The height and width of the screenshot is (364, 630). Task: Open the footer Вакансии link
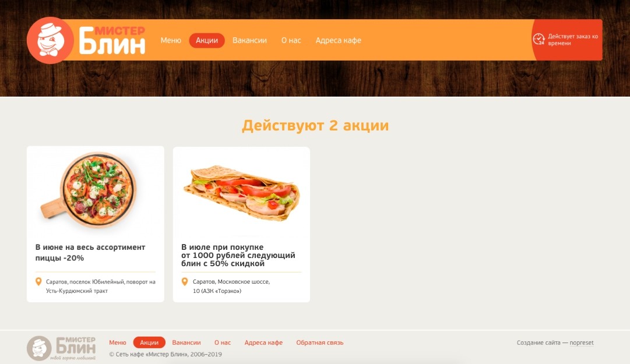click(x=186, y=342)
